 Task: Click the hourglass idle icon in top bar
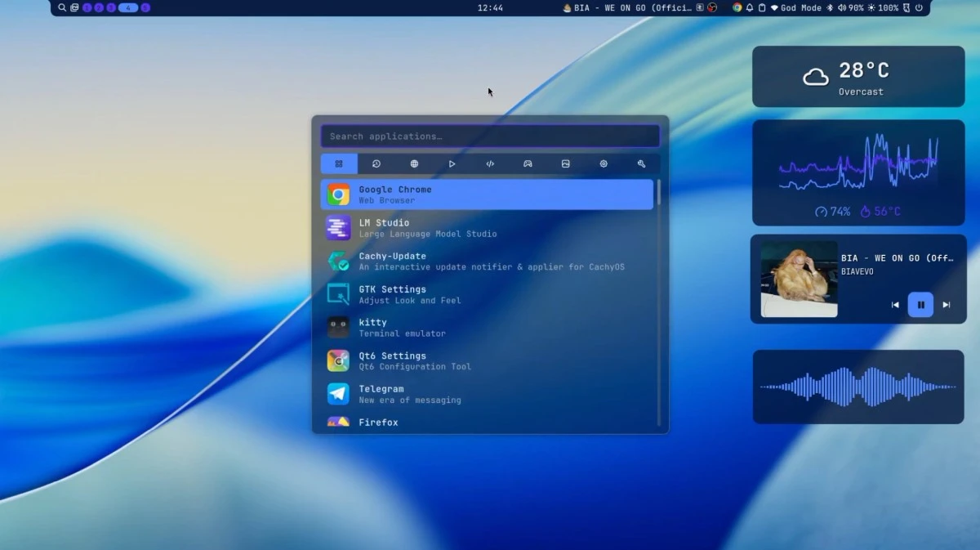(x=906, y=7)
